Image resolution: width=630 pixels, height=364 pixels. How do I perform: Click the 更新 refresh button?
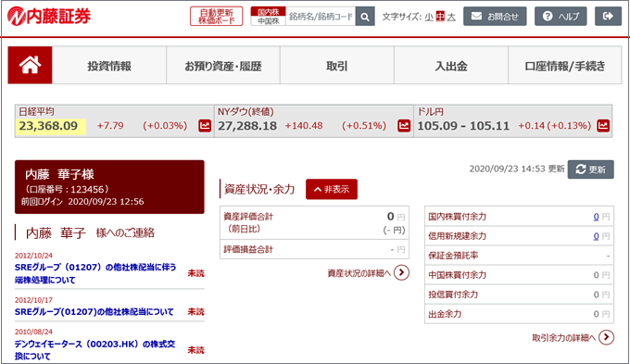(591, 169)
